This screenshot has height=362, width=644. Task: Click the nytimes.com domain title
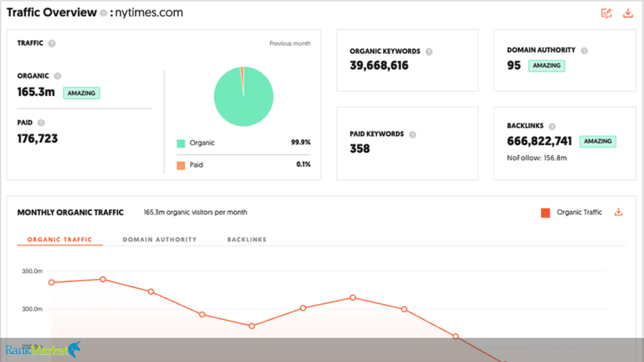149,13
